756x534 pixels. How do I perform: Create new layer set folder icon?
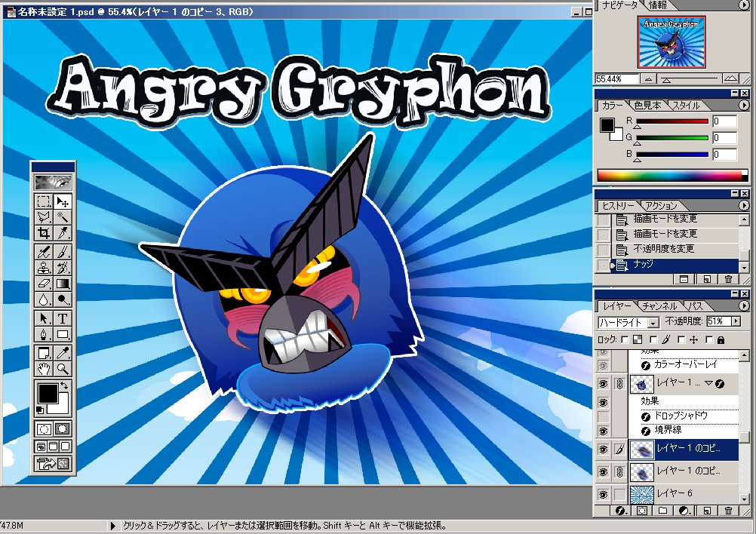pos(662,511)
